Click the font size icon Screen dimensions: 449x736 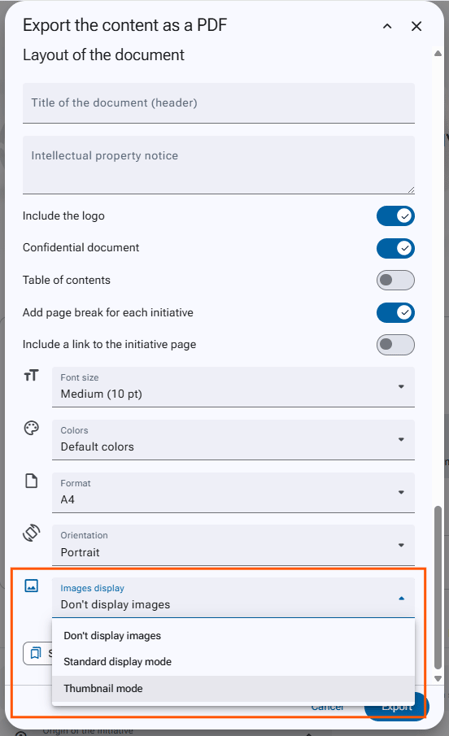click(31, 376)
